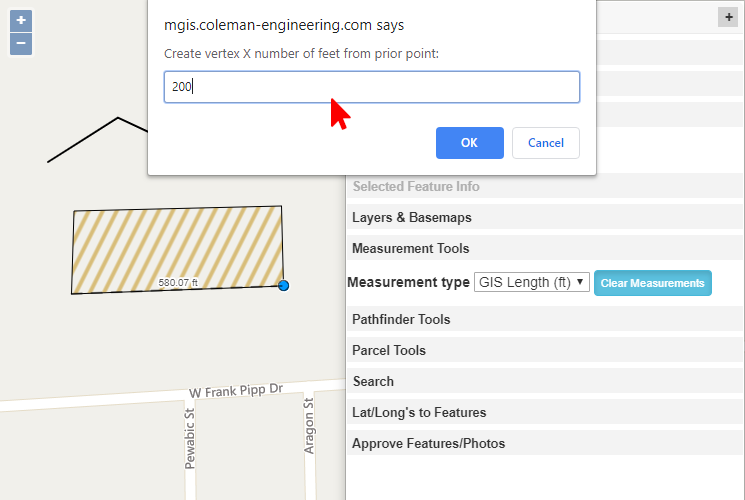Open the Parcel Tools section
This screenshot has height=500, width=745.
click(x=389, y=351)
